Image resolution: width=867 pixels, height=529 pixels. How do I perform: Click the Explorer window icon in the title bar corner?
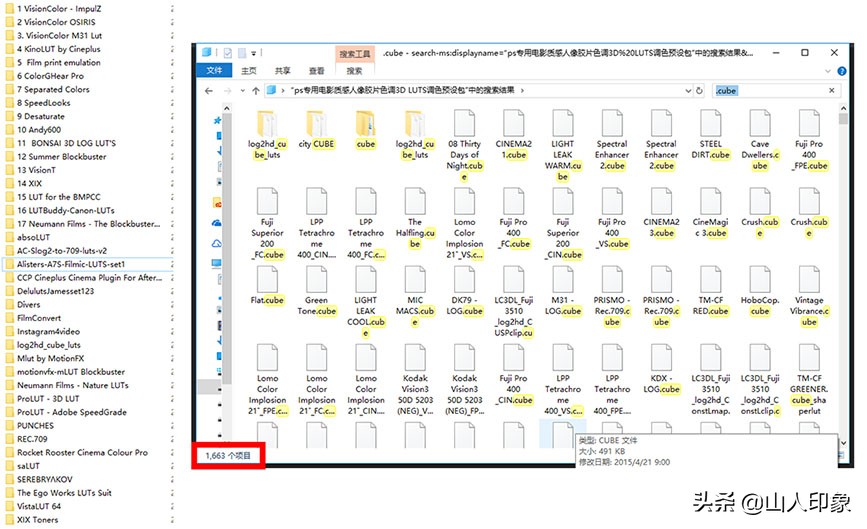coord(207,53)
